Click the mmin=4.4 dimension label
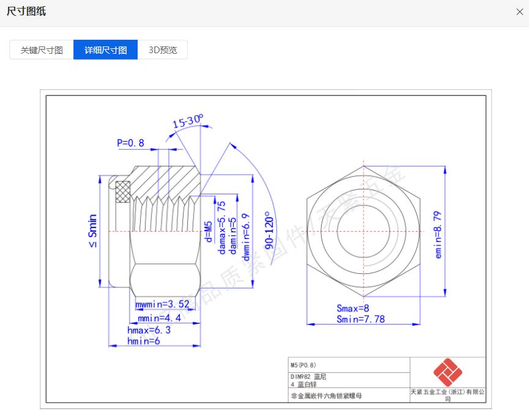529x420 pixels. click(x=159, y=317)
